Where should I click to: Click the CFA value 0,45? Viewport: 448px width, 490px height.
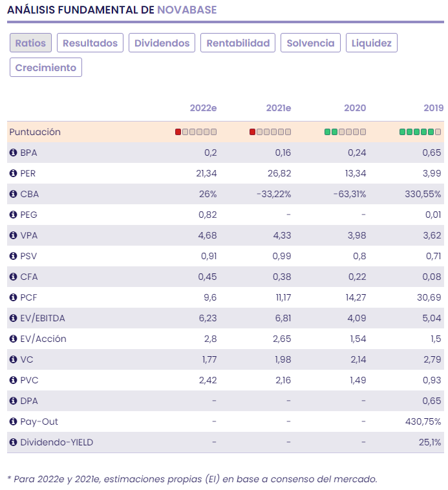(207, 277)
